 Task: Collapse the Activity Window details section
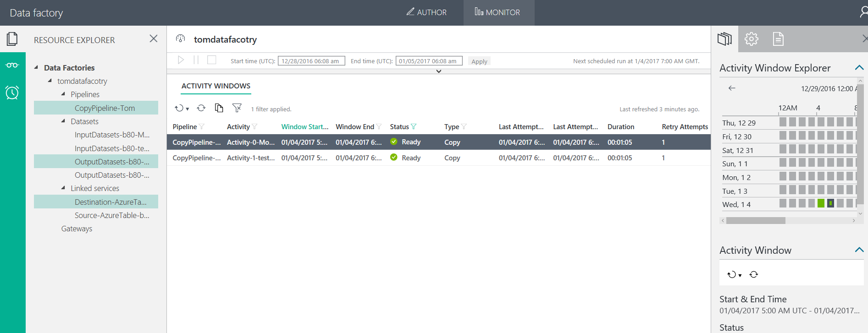[x=859, y=250]
